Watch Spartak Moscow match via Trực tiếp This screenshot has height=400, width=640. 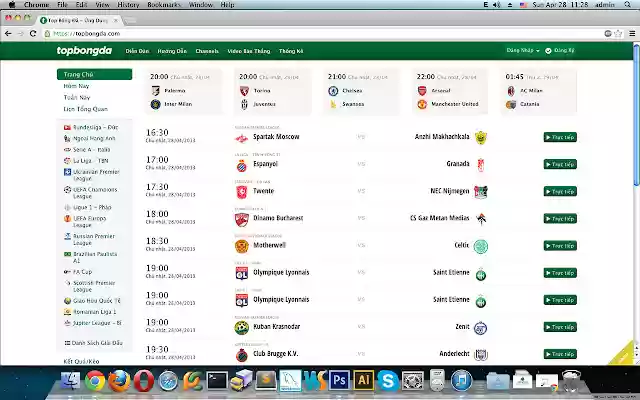click(560, 137)
